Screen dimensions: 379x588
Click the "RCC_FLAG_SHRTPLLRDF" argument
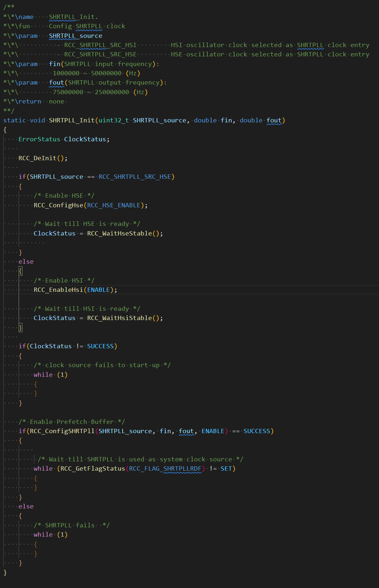[165, 468]
